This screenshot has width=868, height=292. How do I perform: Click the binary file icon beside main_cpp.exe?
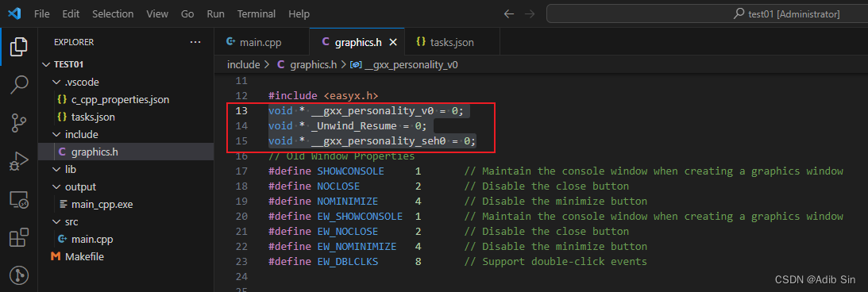point(62,204)
